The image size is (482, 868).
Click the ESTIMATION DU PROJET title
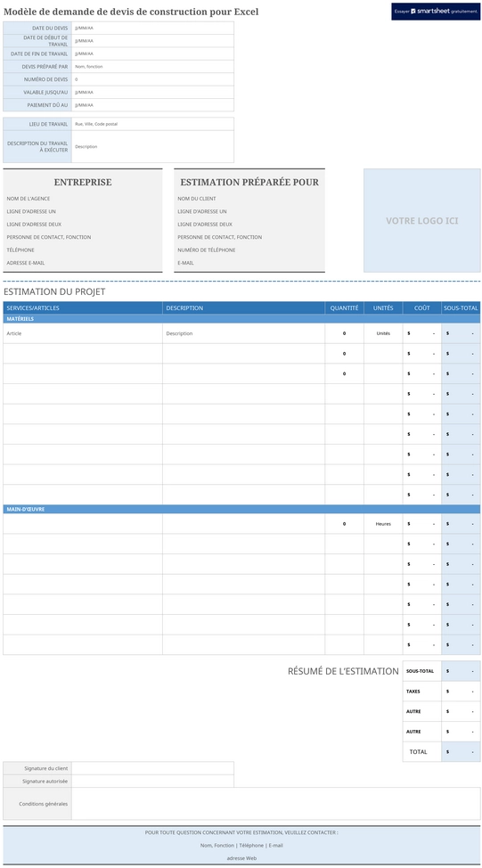(x=54, y=291)
